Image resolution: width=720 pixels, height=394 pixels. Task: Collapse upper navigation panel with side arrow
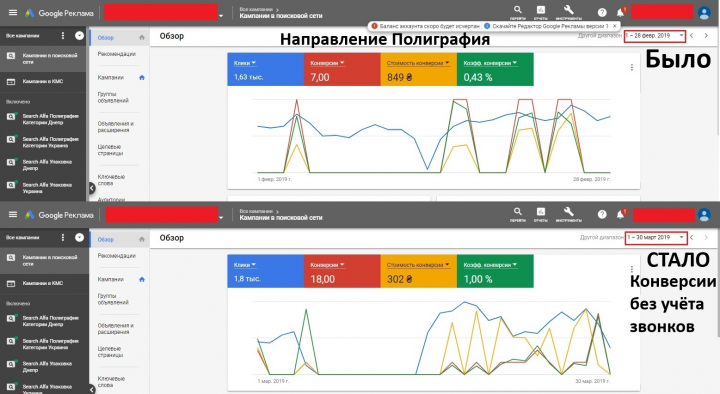point(91,187)
